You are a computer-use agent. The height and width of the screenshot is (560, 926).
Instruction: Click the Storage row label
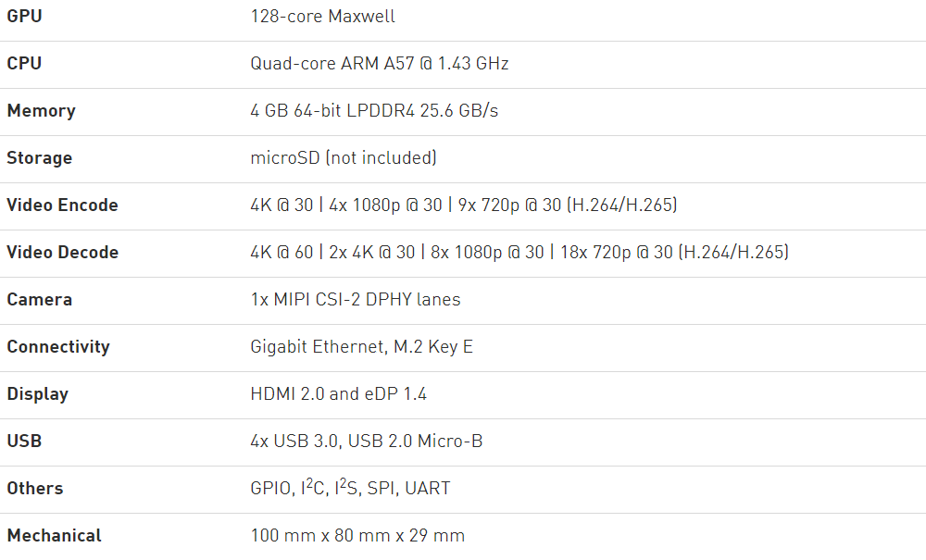point(39,158)
